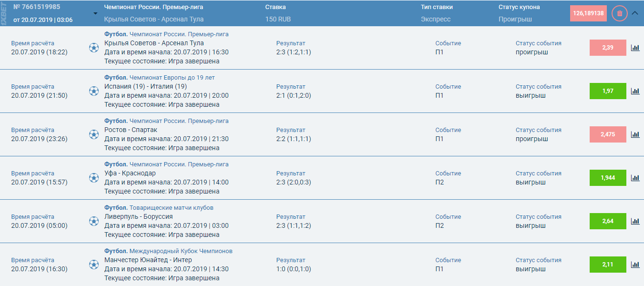Image resolution: width=644 pixels, height=286 pixels.
Task: Open stats for Манчестер Юнайтед - Интер
Action: click(x=635, y=265)
